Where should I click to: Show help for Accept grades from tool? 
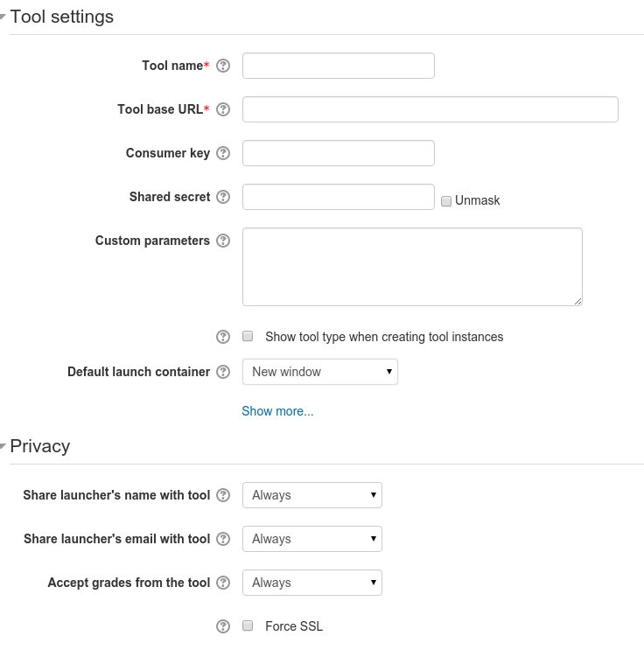tap(223, 583)
